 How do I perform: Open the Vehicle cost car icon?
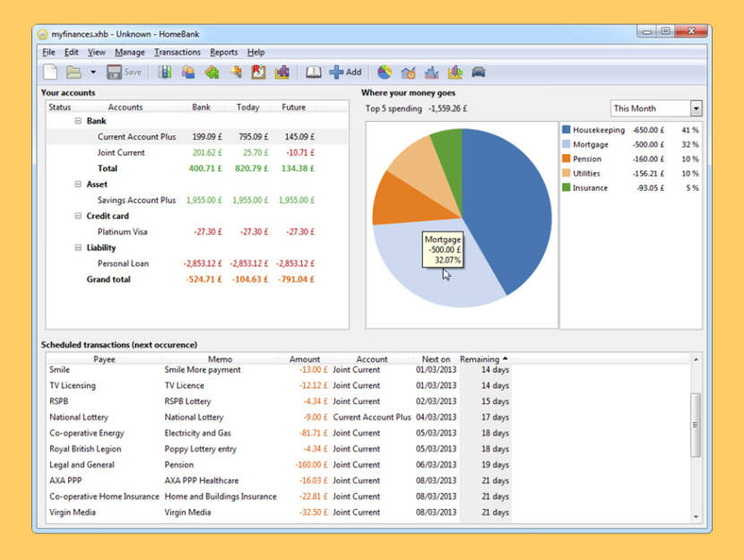tap(479, 72)
